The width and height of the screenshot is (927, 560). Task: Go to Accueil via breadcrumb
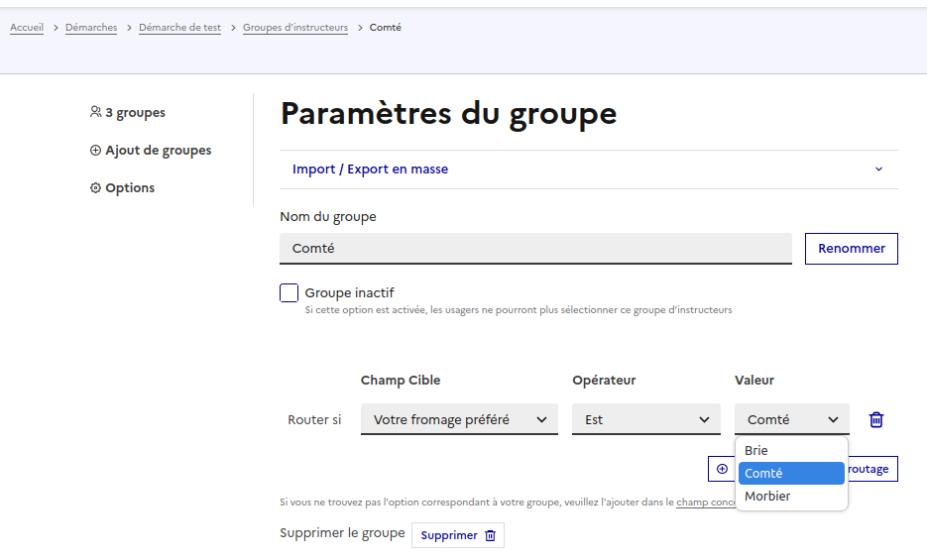(27, 28)
